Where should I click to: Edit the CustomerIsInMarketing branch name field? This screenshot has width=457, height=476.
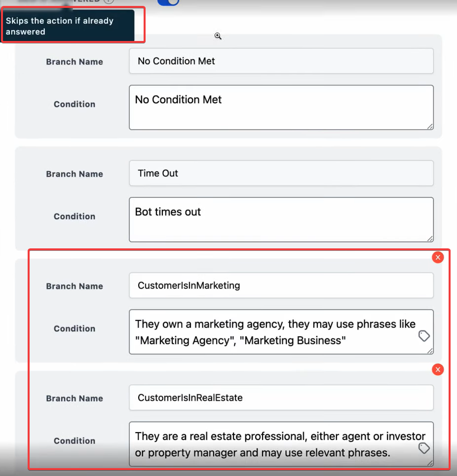coord(281,285)
